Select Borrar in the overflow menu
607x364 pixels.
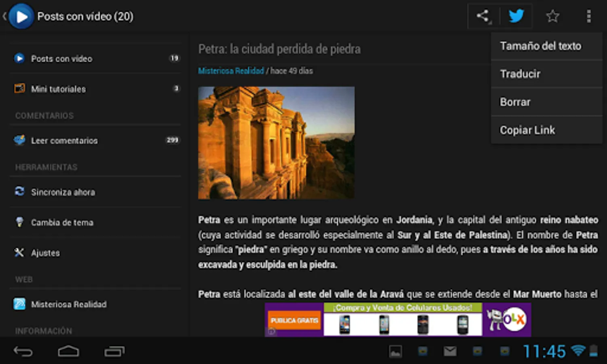click(x=547, y=102)
